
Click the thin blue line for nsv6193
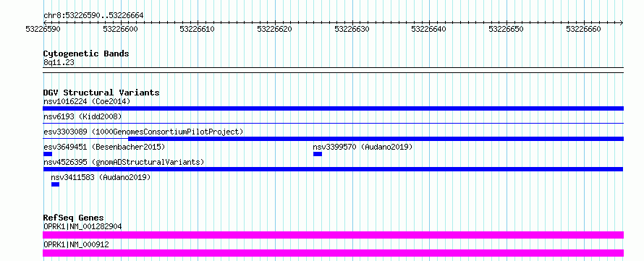[x=333, y=123]
